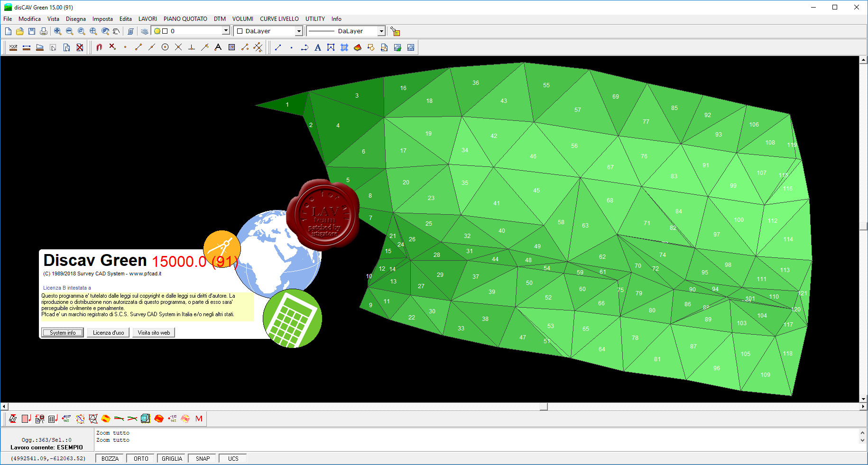Click the Licenza d'uso button

click(108, 333)
